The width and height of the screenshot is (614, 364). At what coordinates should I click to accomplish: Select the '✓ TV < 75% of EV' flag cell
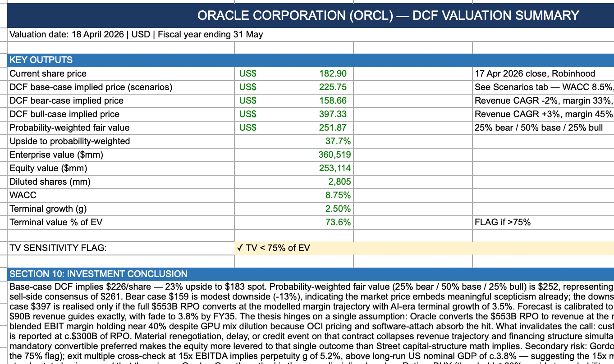(x=424, y=247)
